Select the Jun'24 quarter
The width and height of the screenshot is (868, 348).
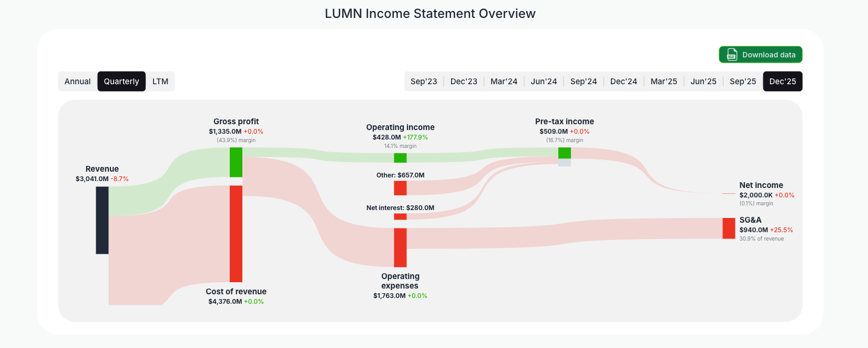tap(544, 82)
